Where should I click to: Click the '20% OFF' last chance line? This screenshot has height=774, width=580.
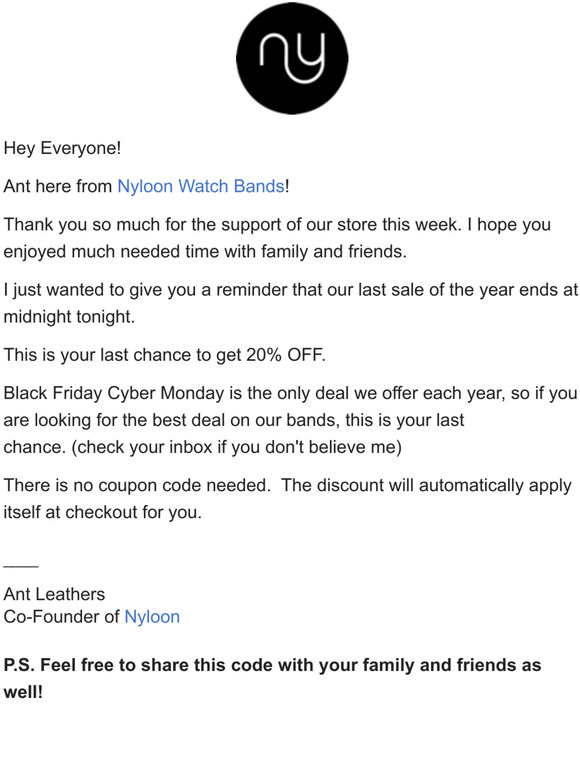(x=164, y=355)
